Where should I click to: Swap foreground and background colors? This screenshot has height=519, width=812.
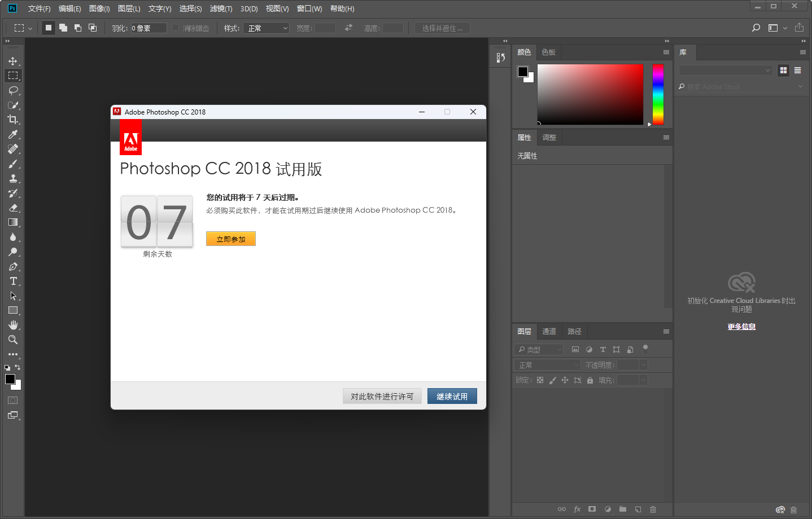pyautogui.click(x=18, y=367)
